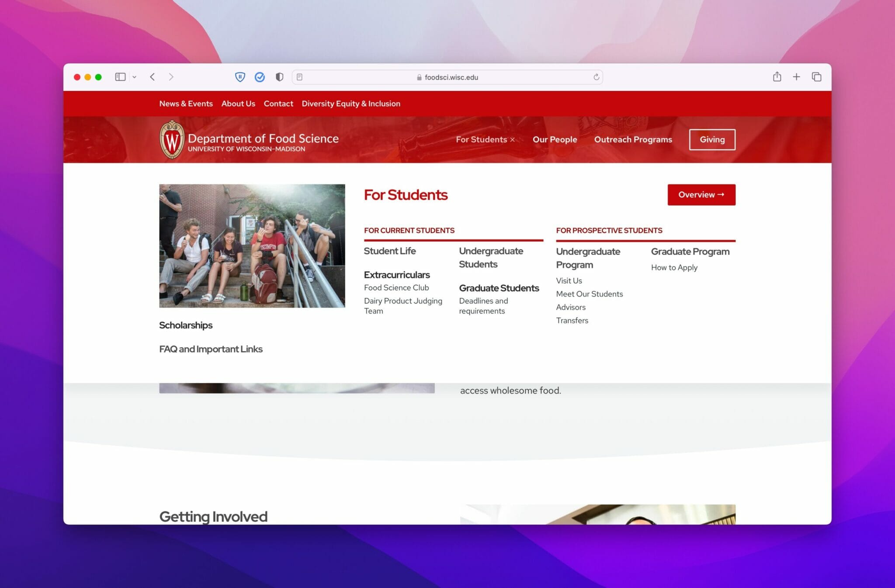Open FAQ and Important Links
This screenshot has width=895, height=588.
coord(211,349)
